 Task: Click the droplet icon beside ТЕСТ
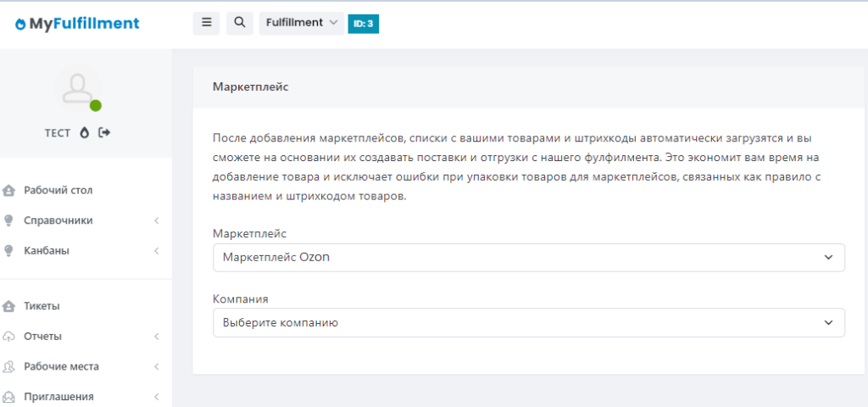click(85, 132)
